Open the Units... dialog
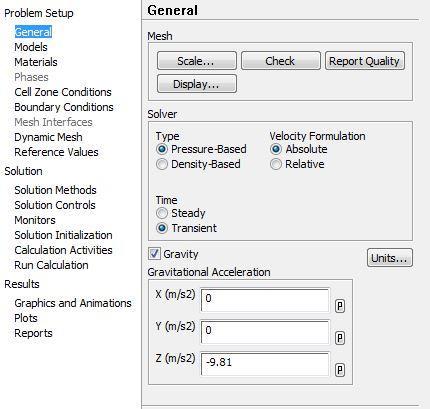This screenshot has width=430, height=409. pos(390,258)
